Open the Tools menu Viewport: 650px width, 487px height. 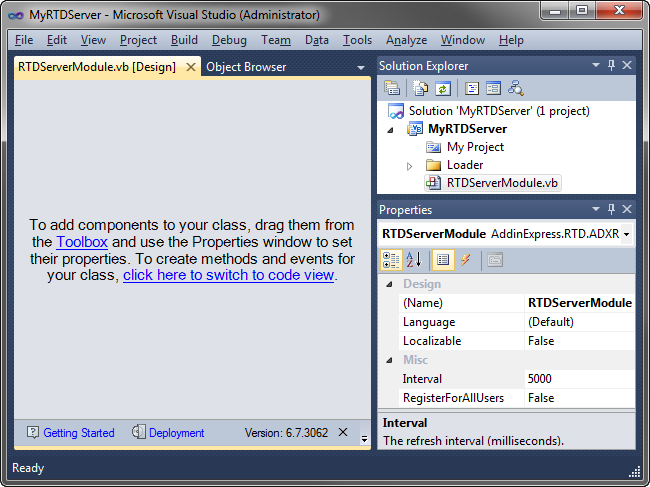(357, 40)
